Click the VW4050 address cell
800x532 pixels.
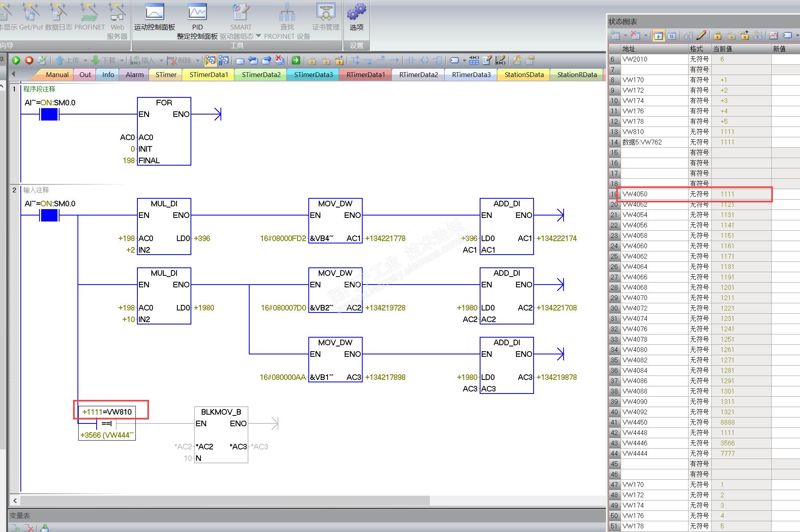(653, 194)
